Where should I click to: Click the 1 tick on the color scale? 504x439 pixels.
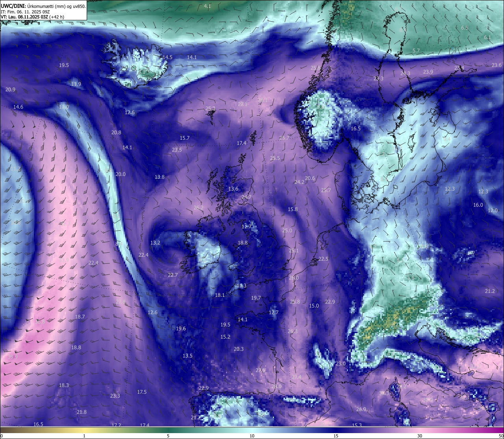(84, 436)
